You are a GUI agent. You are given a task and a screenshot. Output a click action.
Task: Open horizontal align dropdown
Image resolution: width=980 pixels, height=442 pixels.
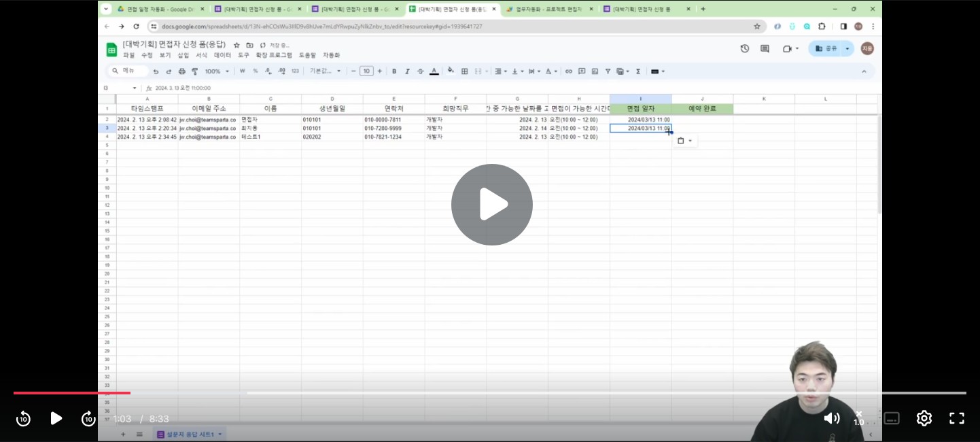pos(500,71)
